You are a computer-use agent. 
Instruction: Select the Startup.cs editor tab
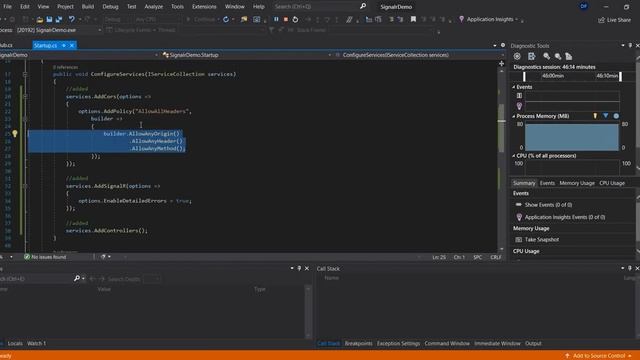[45, 45]
